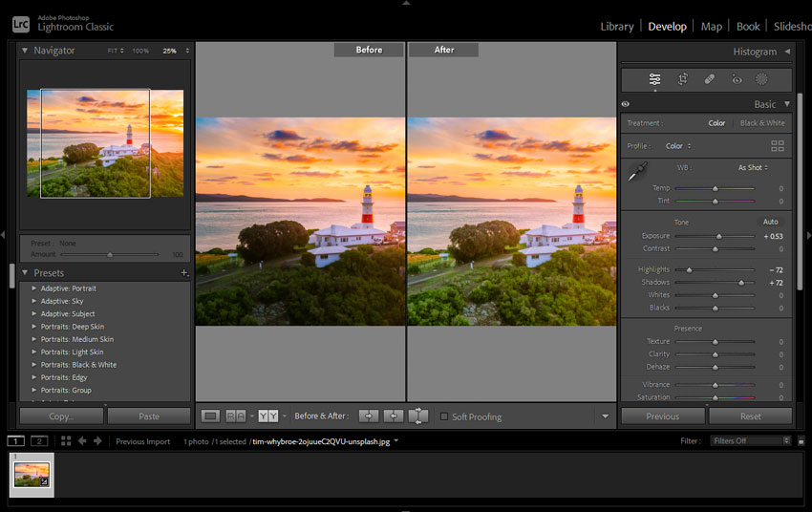Copy After settings to Before arrow

pos(393,416)
